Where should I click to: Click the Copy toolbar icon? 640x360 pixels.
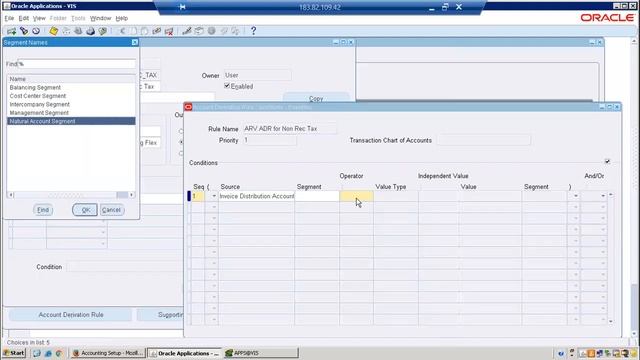pyautogui.click(x=133, y=31)
